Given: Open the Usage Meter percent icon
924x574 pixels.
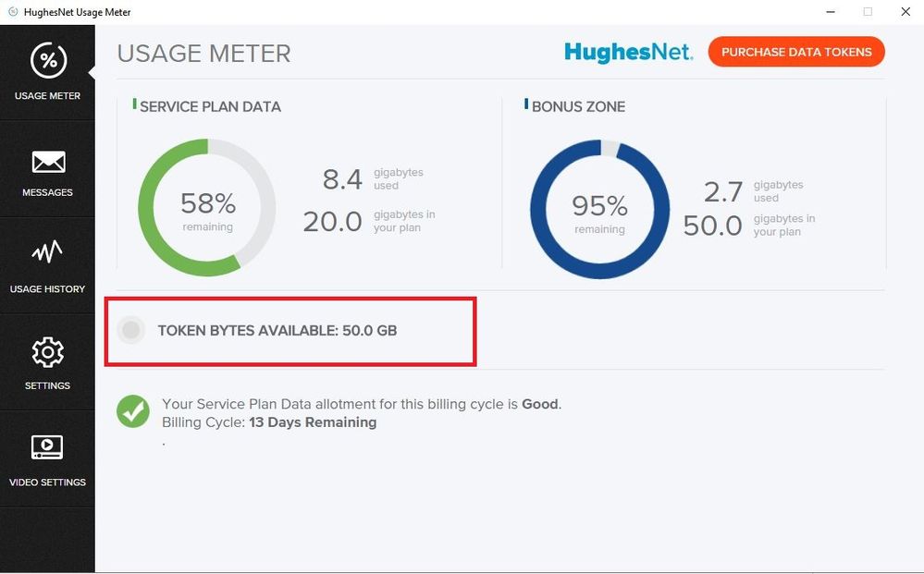Looking at the screenshot, I should tap(48, 61).
